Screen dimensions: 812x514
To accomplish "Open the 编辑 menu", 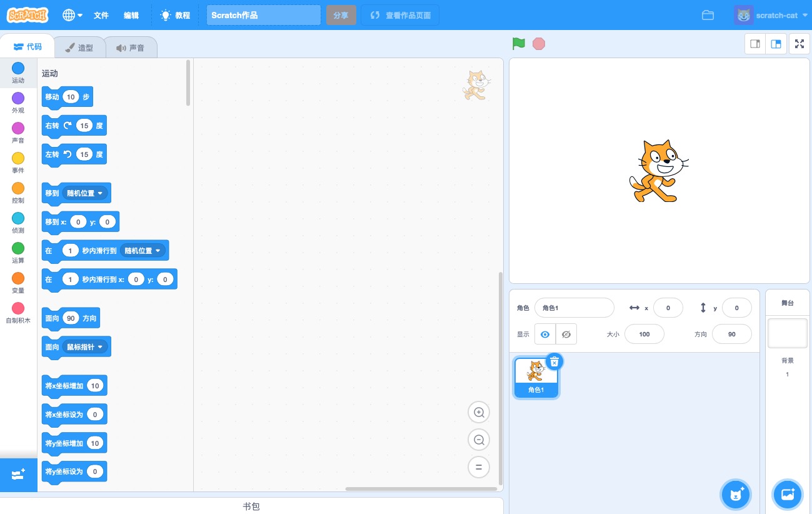I will click(131, 15).
